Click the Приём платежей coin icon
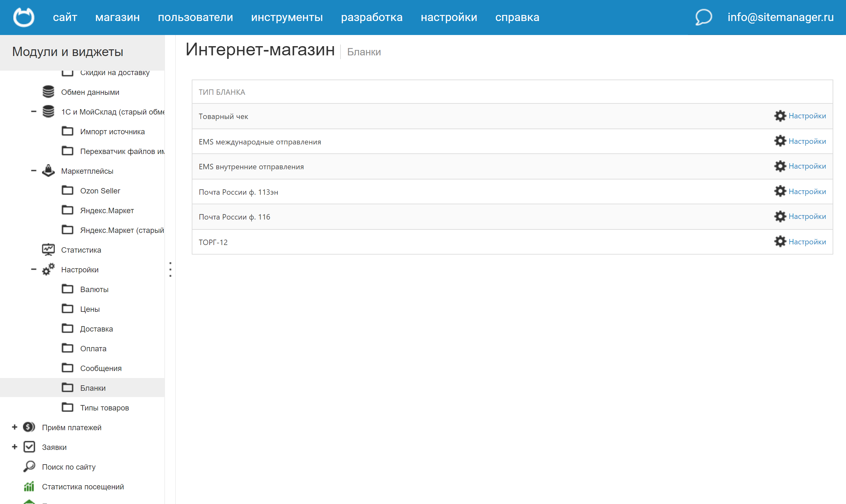Screen dimensions: 846x504 (29, 427)
